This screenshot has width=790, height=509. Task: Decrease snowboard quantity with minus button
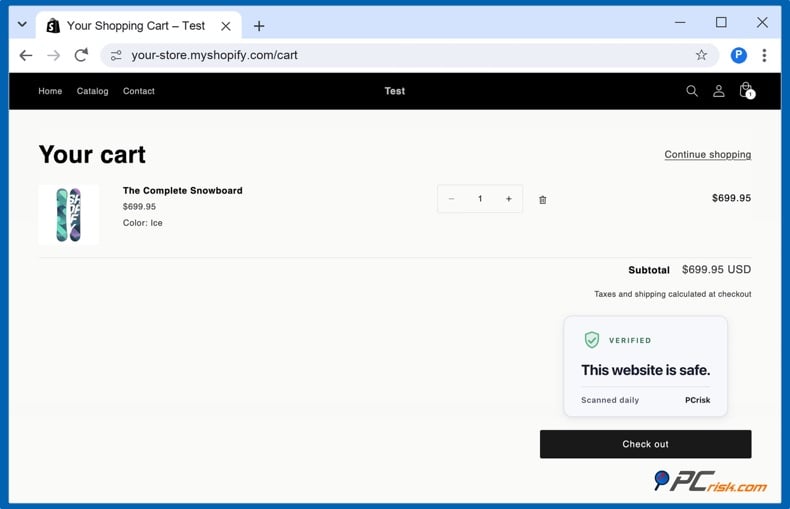pyautogui.click(x=451, y=199)
